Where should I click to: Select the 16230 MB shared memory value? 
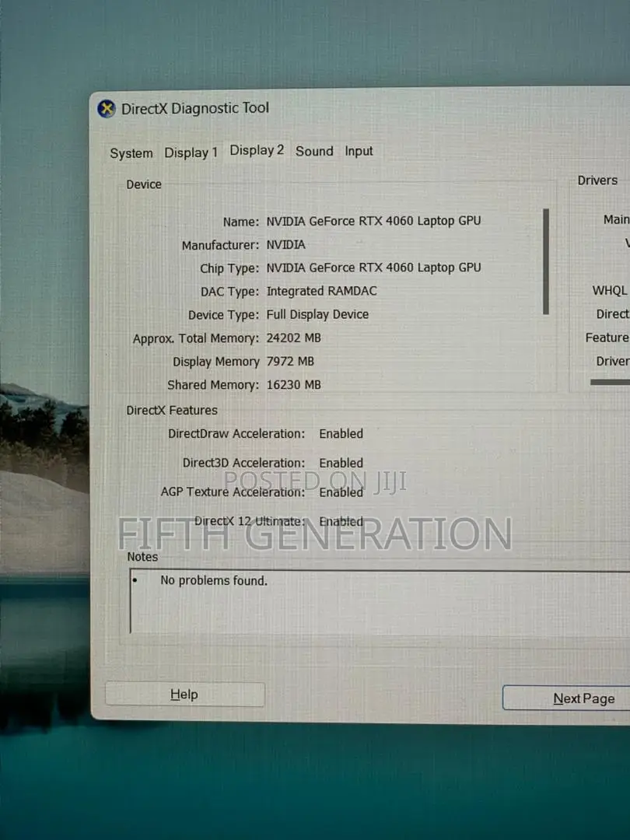[x=293, y=385]
